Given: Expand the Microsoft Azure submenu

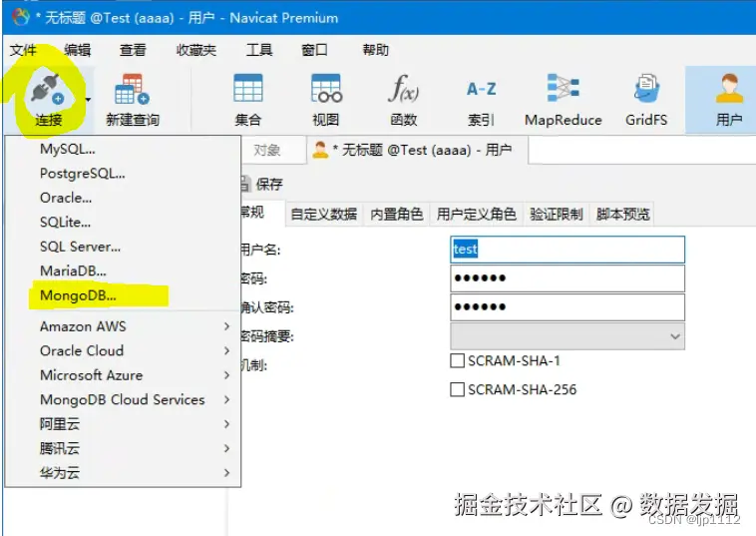Looking at the screenshot, I should (123, 375).
